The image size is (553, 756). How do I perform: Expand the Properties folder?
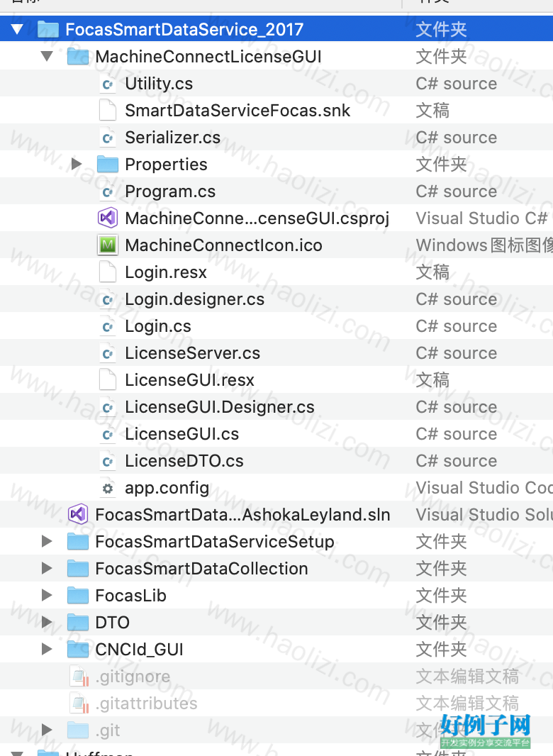pos(77,165)
